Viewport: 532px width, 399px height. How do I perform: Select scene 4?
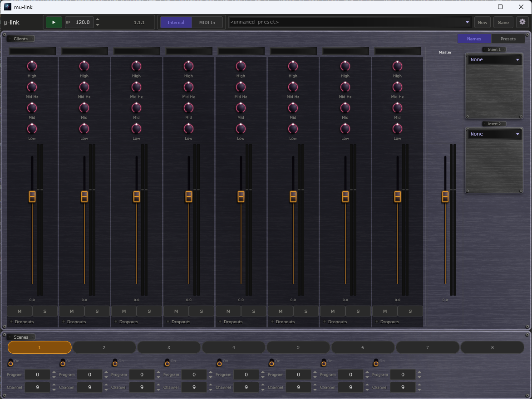233,347
